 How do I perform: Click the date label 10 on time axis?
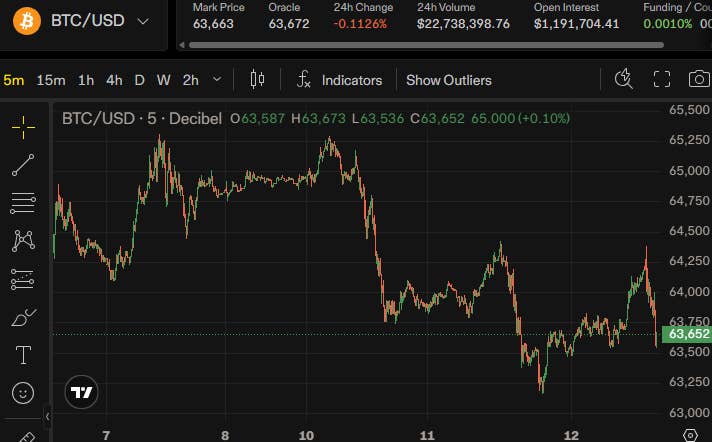click(306, 435)
